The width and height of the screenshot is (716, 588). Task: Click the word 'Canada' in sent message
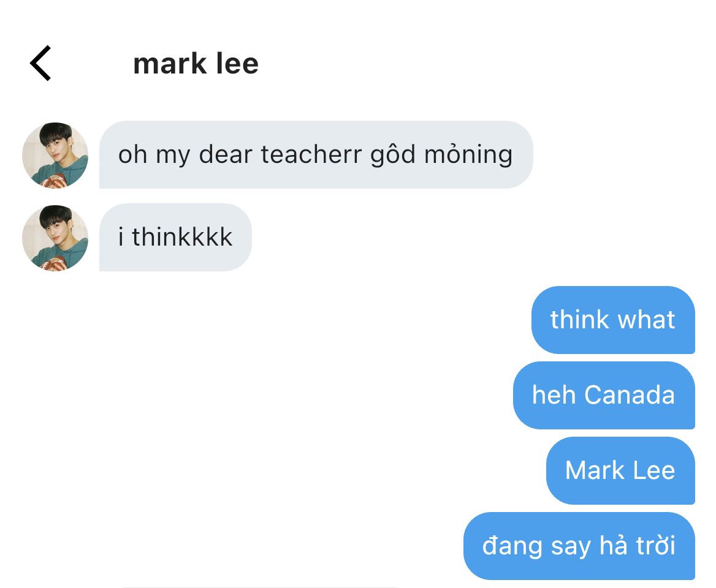630,395
